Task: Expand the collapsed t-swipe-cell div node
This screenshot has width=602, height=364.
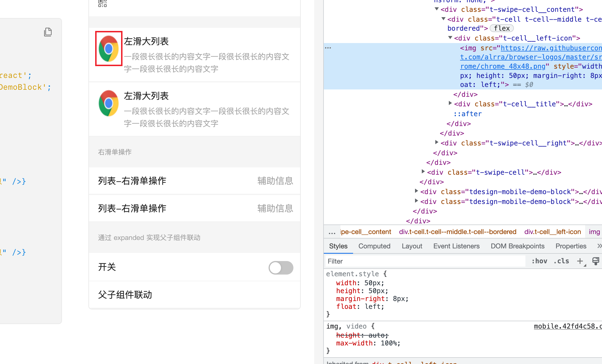Action: [423, 172]
